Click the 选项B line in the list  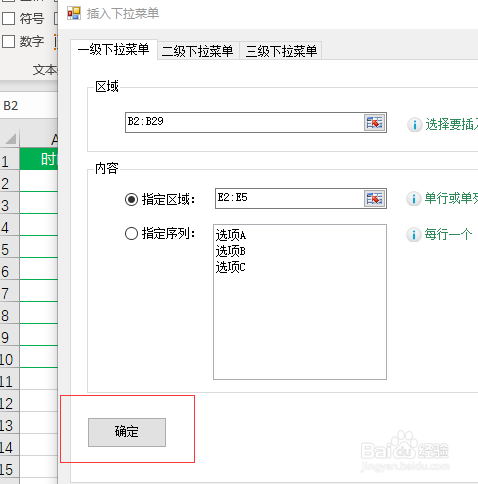tap(231, 251)
